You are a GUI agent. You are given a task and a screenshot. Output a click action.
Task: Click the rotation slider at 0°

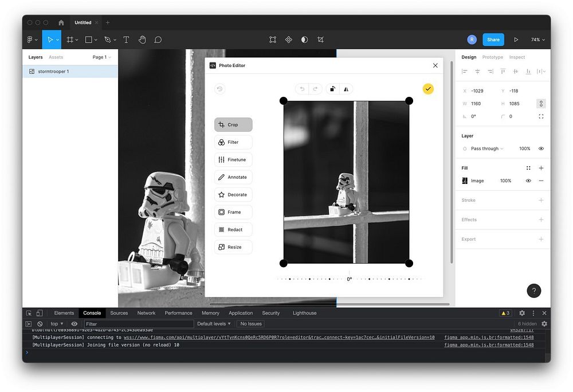pyautogui.click(x=350, y=279)
